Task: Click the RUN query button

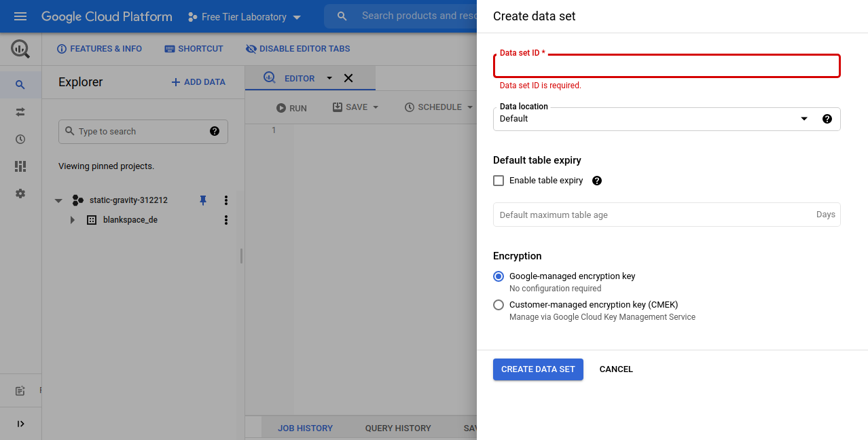Action: (x=291, y=108)
